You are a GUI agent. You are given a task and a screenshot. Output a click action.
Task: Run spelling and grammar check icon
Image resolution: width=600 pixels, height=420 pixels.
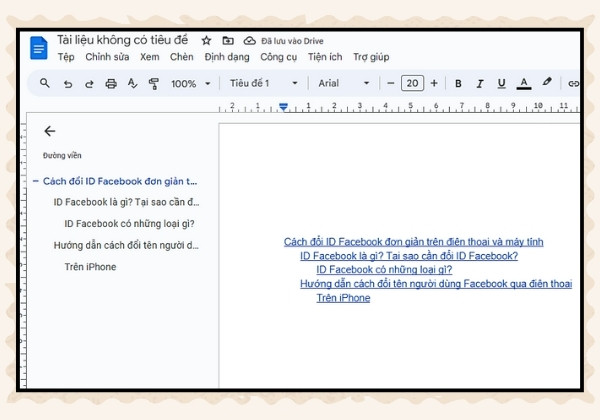[x=132, y=83]
